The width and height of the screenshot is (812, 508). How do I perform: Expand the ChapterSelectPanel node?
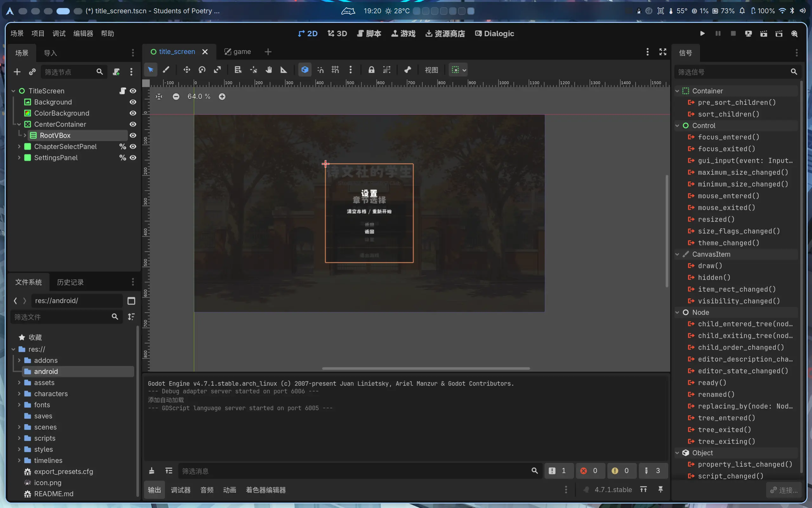pos(19,147)
